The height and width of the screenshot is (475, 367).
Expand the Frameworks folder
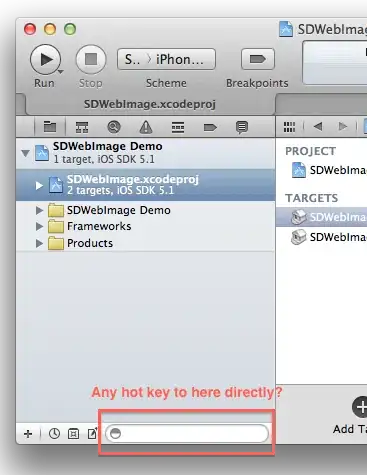pyautogui.click(x=39, y=226)
